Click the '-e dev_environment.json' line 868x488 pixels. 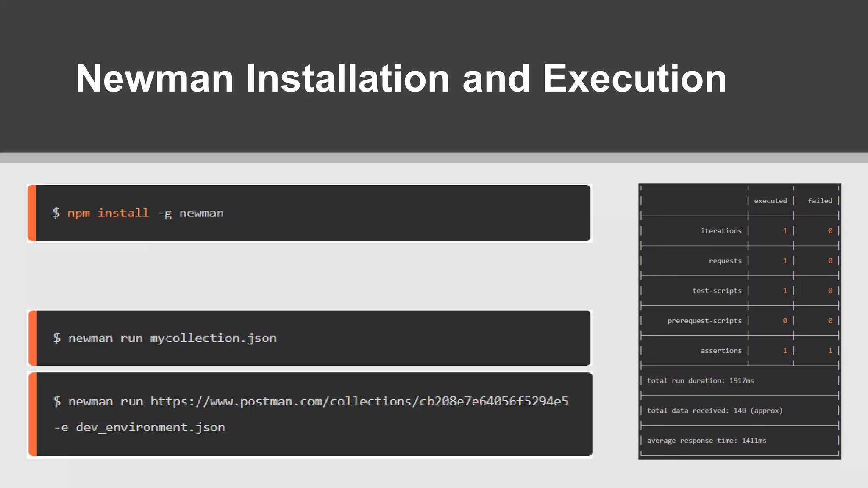click(x=139, y=427)
